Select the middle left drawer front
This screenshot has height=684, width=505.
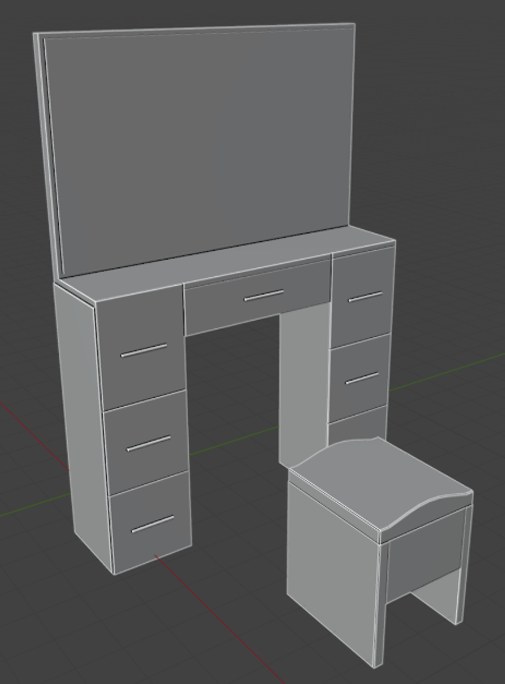[x=146, y=441]
